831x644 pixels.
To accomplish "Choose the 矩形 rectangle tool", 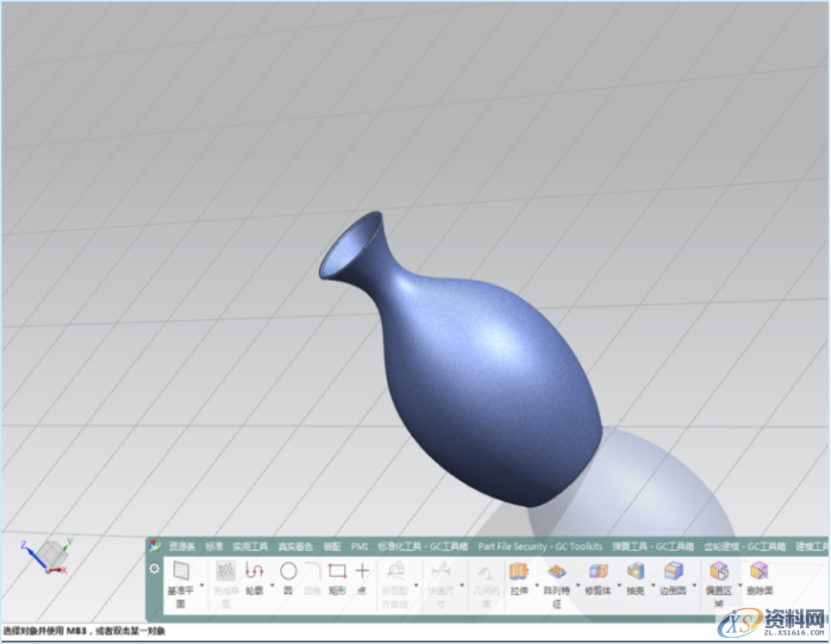I will point(337,572).
